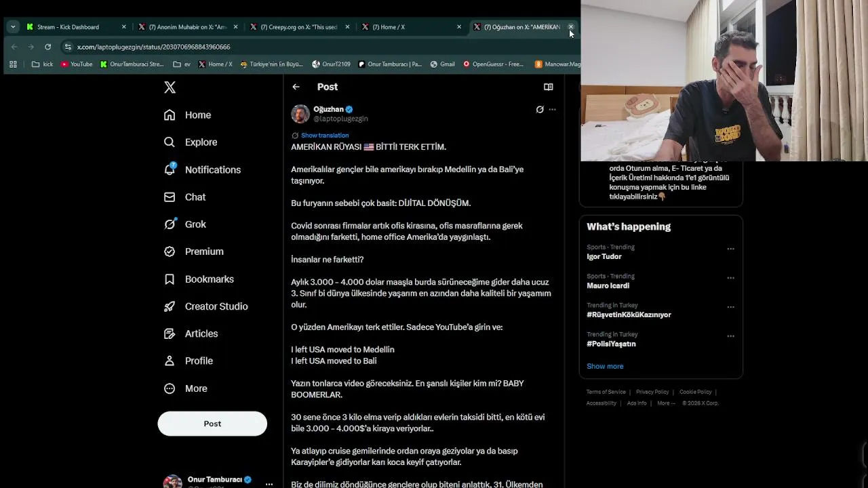Open more options for Igor Tudor trend
The image size is (868, 488).
point(730,249)
